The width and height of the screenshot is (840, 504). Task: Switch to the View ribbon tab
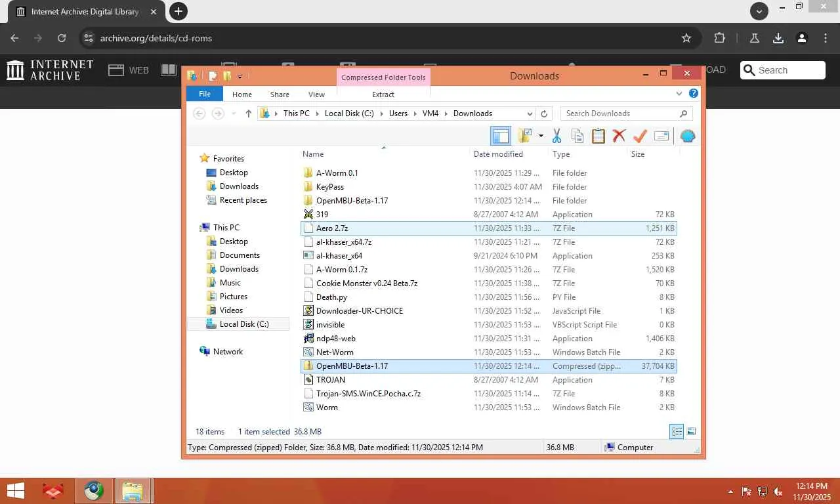click(x=316, y=94)
